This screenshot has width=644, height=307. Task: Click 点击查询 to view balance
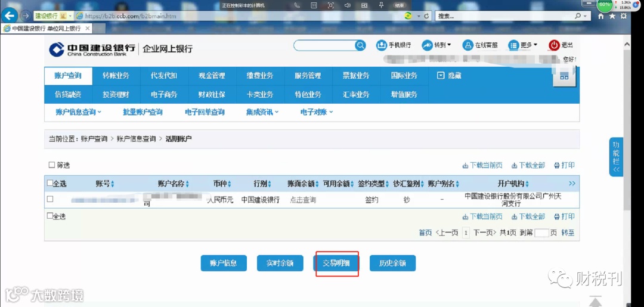pos(303,200)
